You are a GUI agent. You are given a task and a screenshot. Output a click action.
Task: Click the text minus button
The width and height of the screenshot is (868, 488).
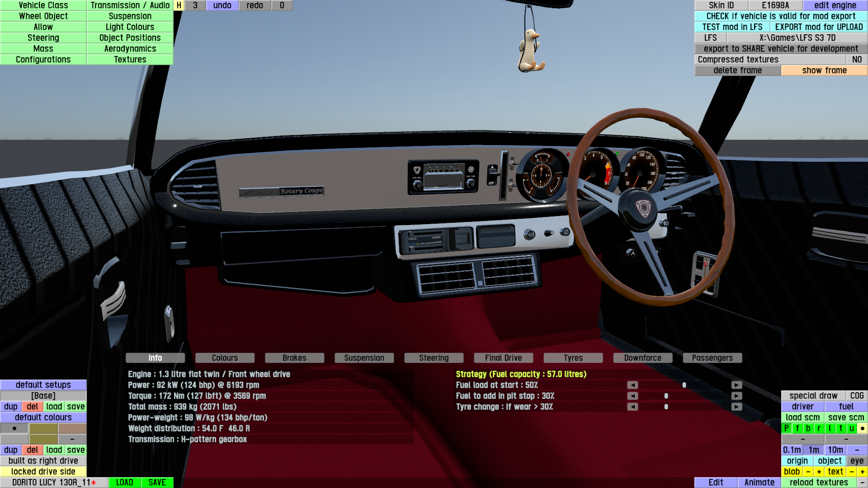(x=851, y=472)
